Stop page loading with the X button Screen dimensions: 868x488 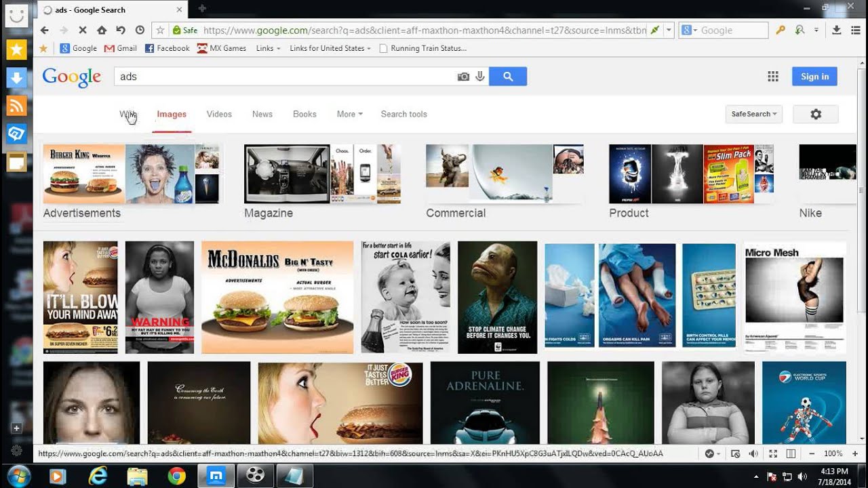pos(83,30)
